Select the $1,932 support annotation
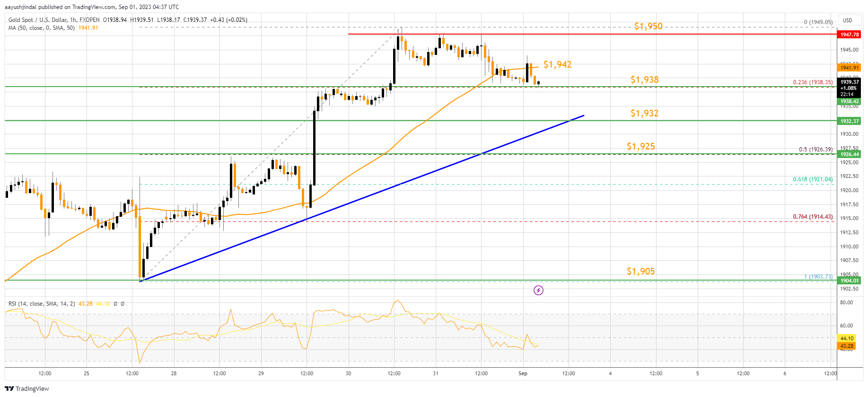868x397 pixels. point(644,113)
